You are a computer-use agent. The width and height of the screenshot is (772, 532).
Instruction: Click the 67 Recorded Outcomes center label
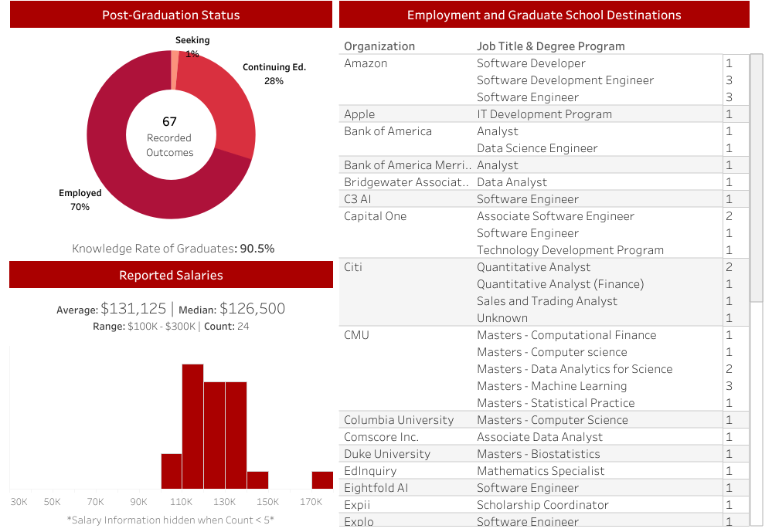click(169, 137)
